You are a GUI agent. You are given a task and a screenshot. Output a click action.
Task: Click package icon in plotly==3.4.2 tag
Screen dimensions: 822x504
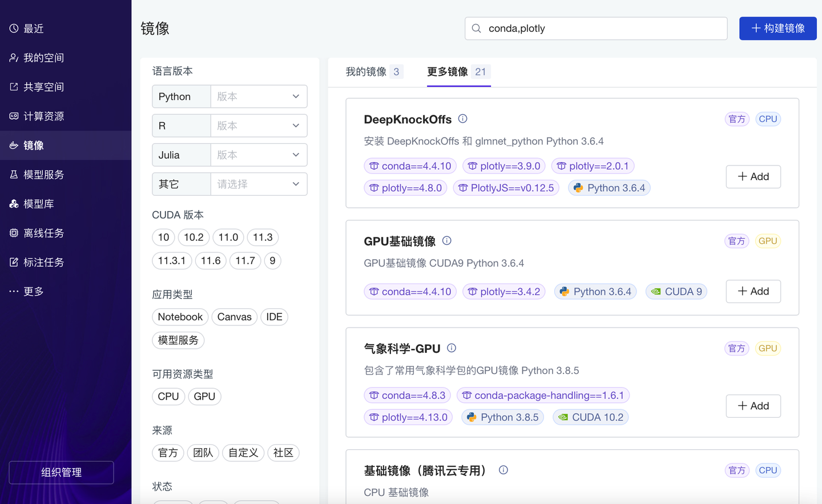[473, 292]
